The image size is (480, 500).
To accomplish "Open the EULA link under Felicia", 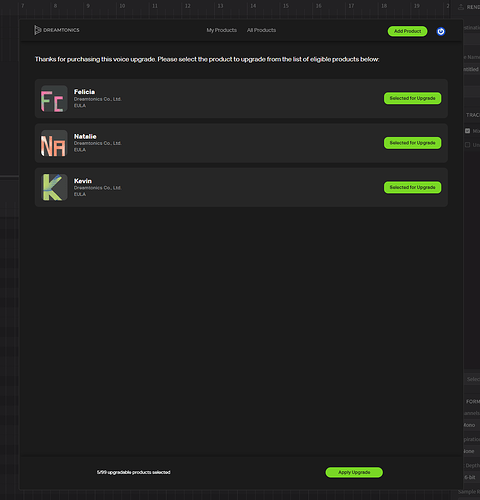I will click(80, 106).
